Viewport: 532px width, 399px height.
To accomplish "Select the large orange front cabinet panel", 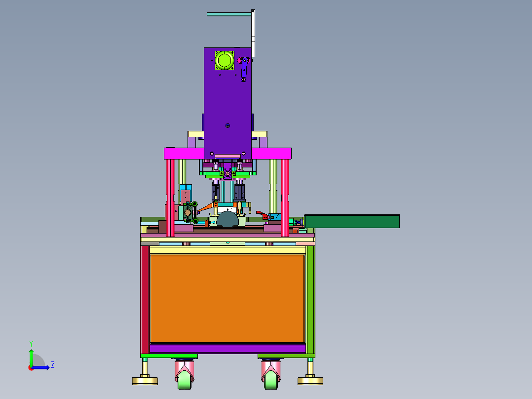I will 227,299.
